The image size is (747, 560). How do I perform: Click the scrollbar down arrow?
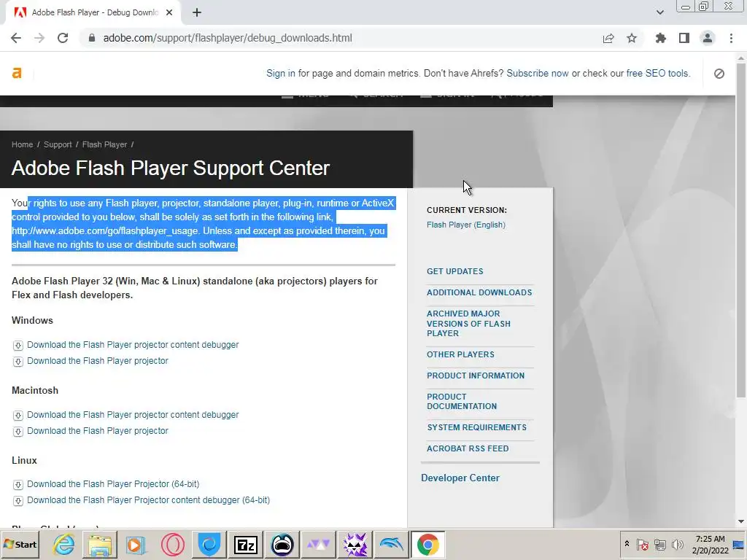point(741,521)
